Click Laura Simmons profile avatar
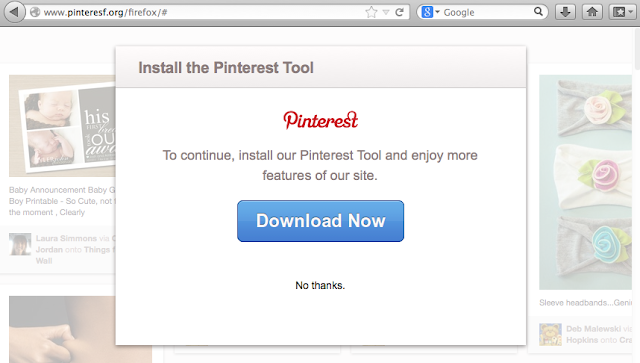 click(20, 244)
